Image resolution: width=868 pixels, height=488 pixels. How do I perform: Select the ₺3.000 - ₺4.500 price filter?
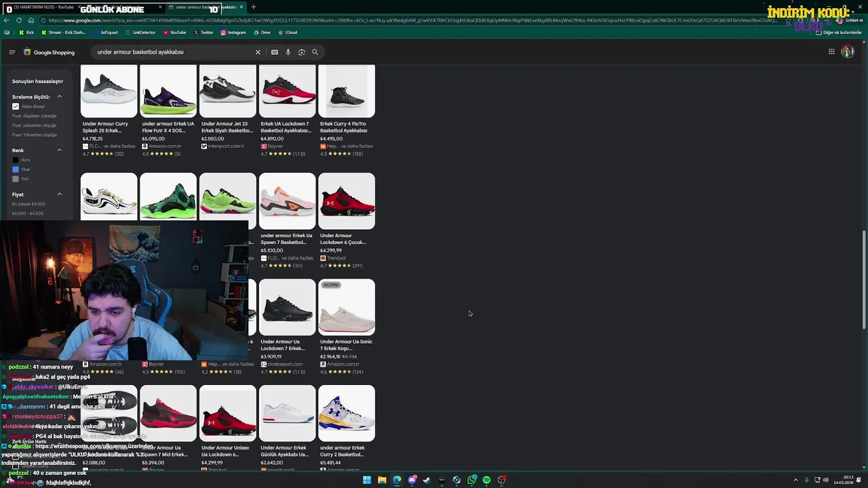coord(27,213)
